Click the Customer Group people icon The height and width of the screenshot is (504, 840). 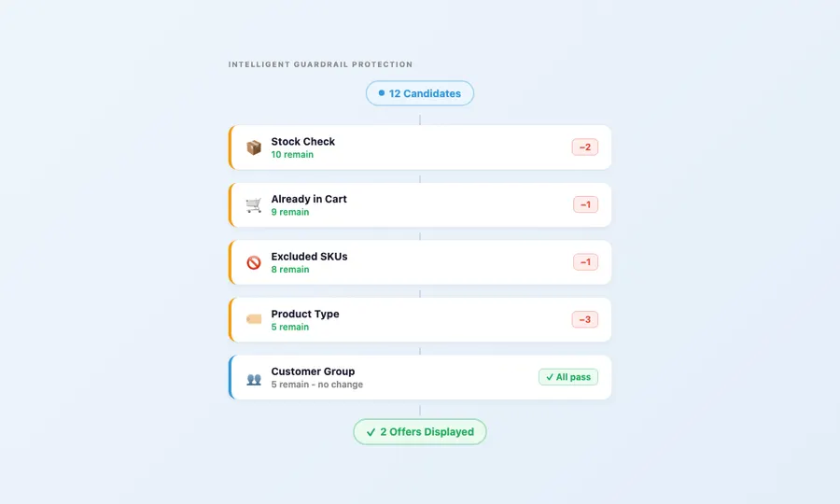(x=253, y=379)
